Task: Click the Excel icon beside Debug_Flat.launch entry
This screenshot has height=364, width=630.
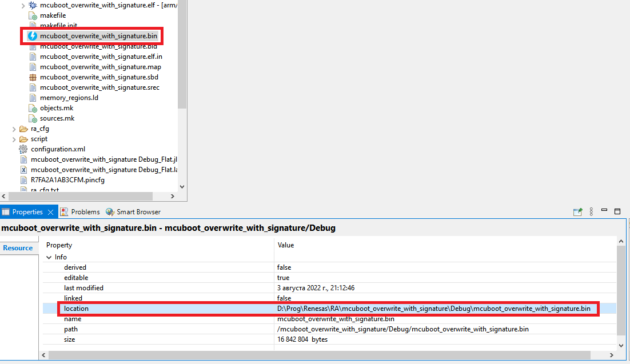Action: click(x=23, y=169)
